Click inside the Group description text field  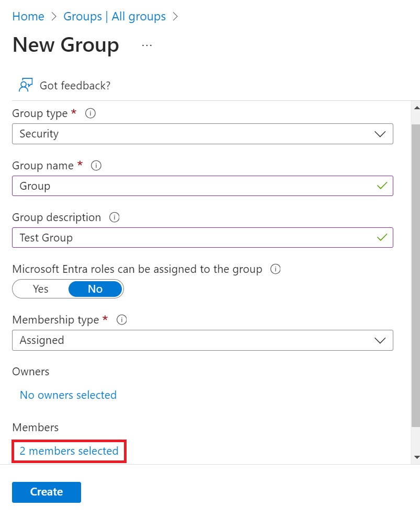(x=194, y=238)
